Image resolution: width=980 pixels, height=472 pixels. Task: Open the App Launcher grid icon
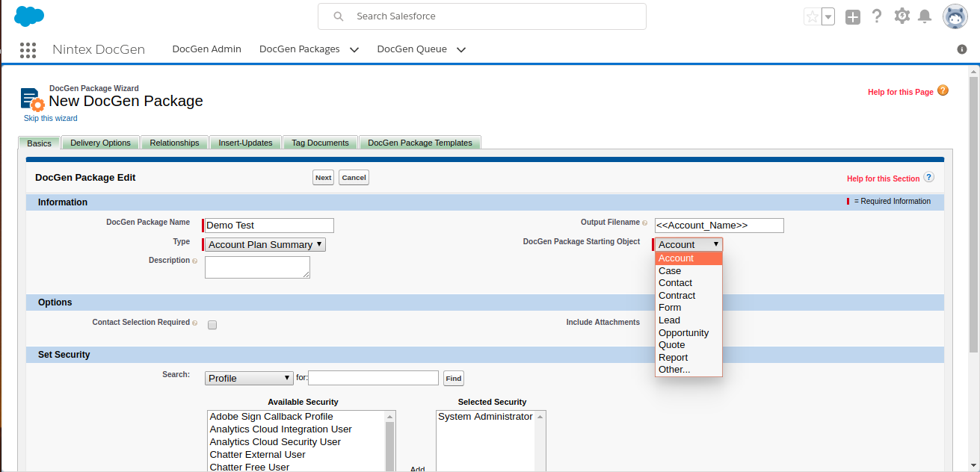click(28, 50)
